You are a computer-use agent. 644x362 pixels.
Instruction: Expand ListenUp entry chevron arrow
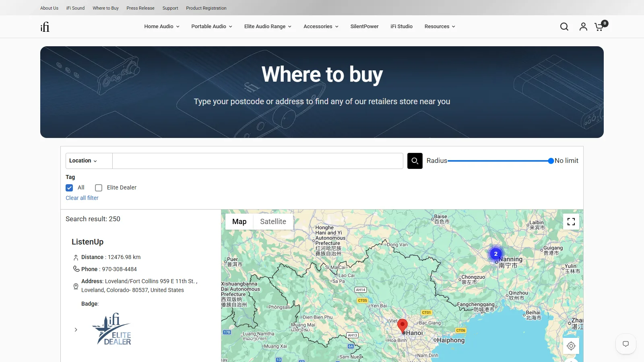click(x=76, y=330)
